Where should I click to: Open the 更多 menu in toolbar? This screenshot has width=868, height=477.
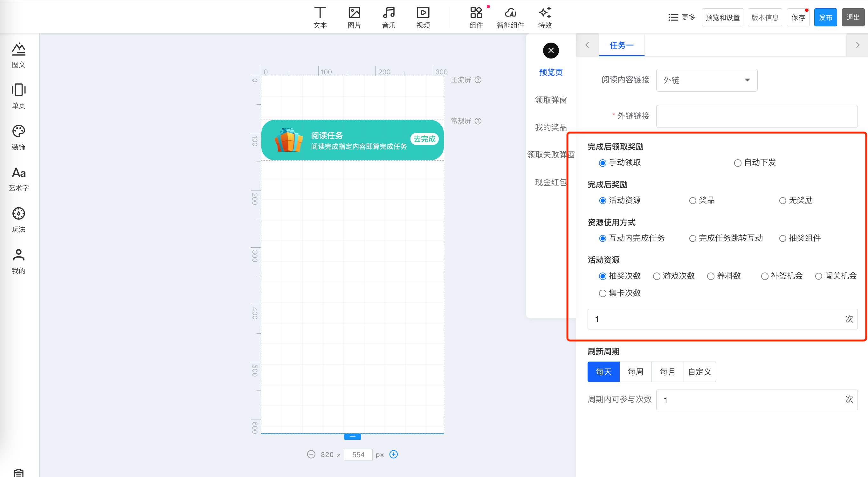682,17
